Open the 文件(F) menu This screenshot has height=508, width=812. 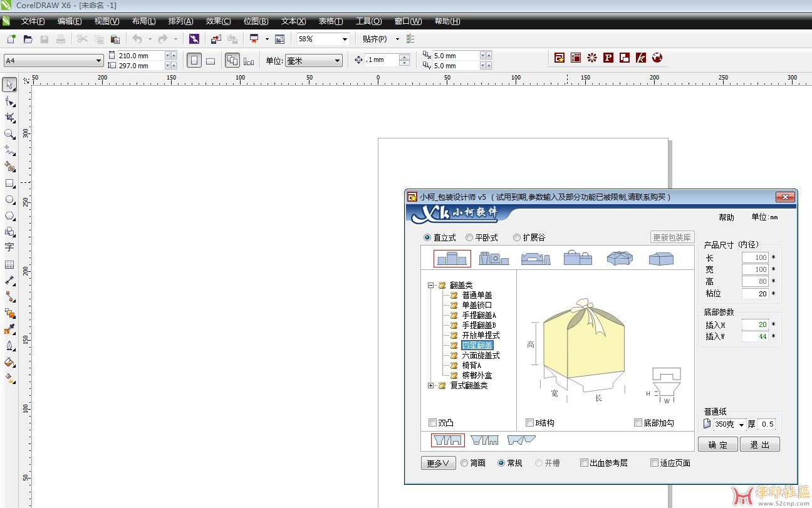[33, 21]
